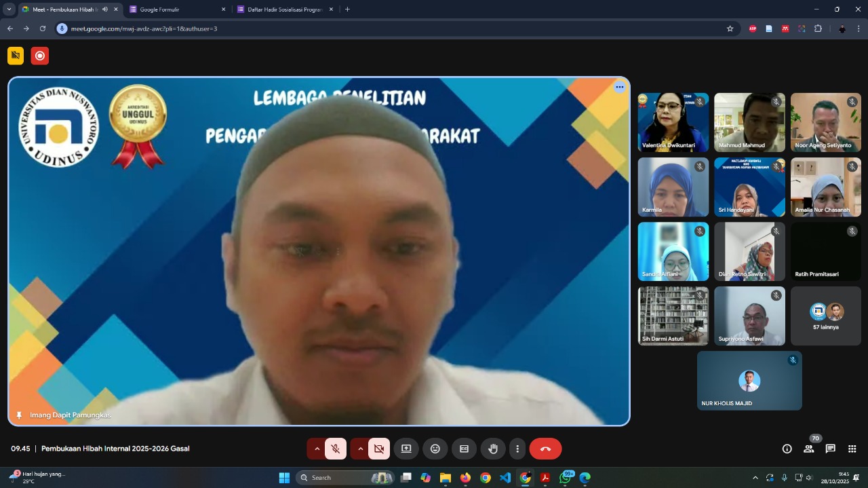Select Mahmud Mahmud's video thumbnail
This screenshot has width=868, height=488.
(x=749, y=122)
